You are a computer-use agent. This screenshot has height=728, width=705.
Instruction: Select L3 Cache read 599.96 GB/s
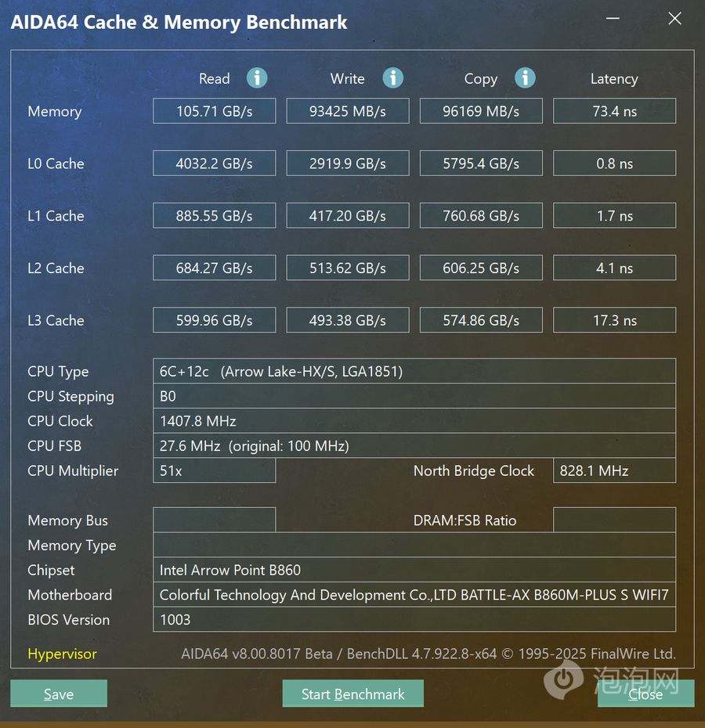point(215,320)
